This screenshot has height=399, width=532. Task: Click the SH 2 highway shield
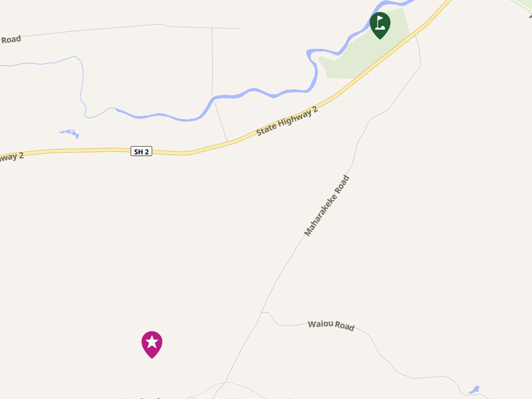click(141, 152)
